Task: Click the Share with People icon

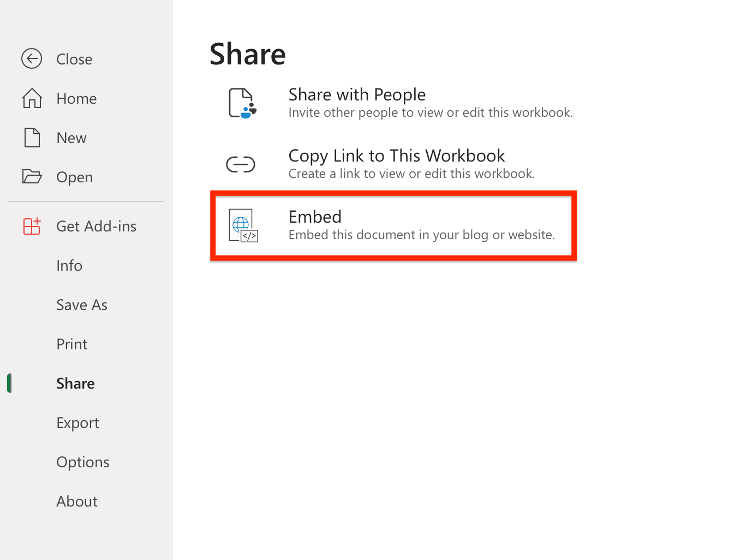Action: (242, 103)
